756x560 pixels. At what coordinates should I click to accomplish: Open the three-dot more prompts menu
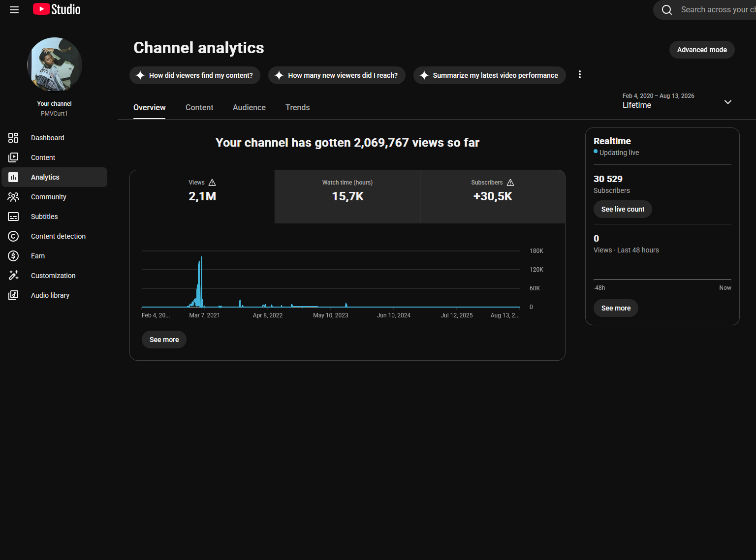pyautogui.click(x=580, y=74)
